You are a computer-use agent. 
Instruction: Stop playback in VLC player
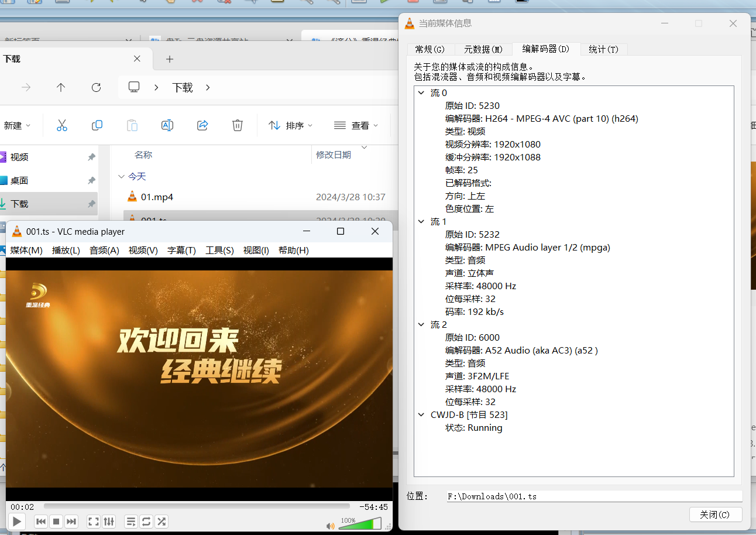pos(56,522)
